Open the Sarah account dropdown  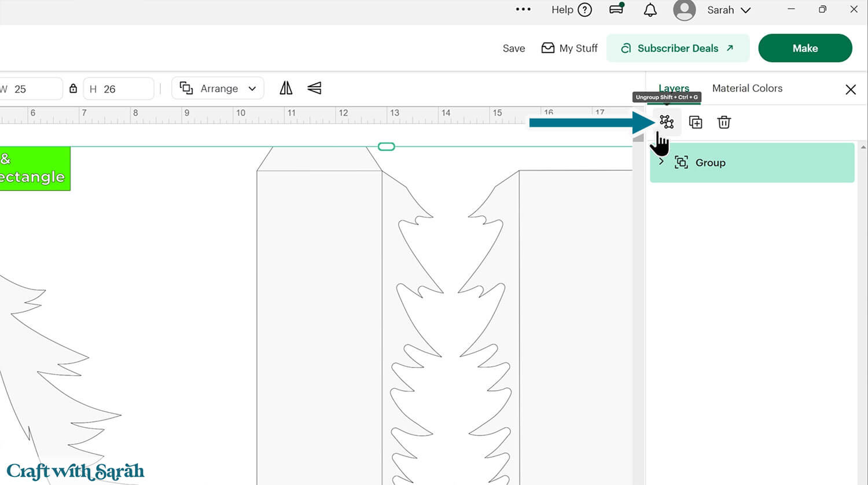pyautogui.click(x=728, y=10)
